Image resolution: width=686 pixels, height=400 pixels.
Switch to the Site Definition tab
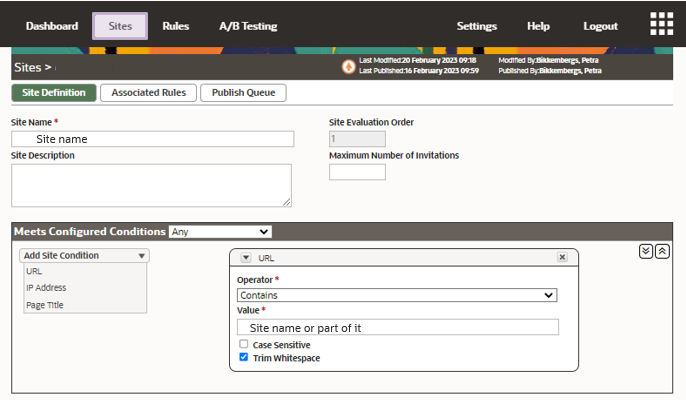pyautogui.click(x=54, y=93)
